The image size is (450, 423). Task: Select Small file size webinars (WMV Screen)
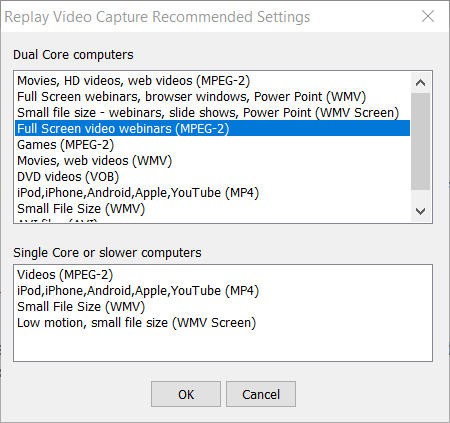213,113
